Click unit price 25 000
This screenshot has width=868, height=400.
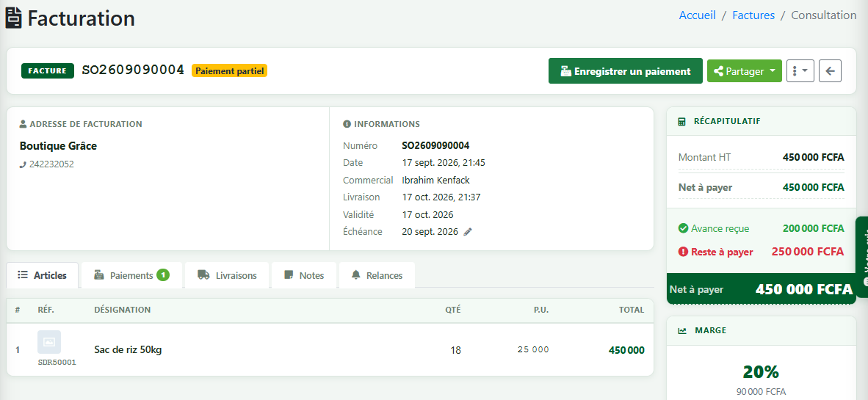pos(533,349)
